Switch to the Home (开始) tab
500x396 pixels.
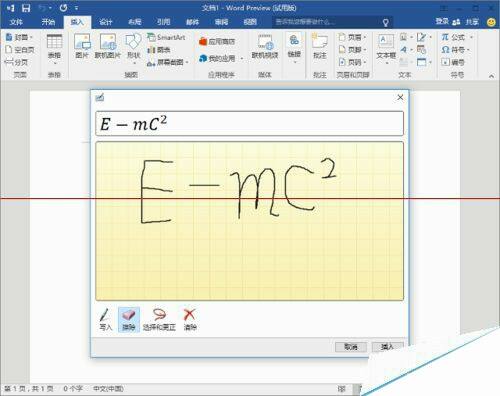[x=48, y=22]
